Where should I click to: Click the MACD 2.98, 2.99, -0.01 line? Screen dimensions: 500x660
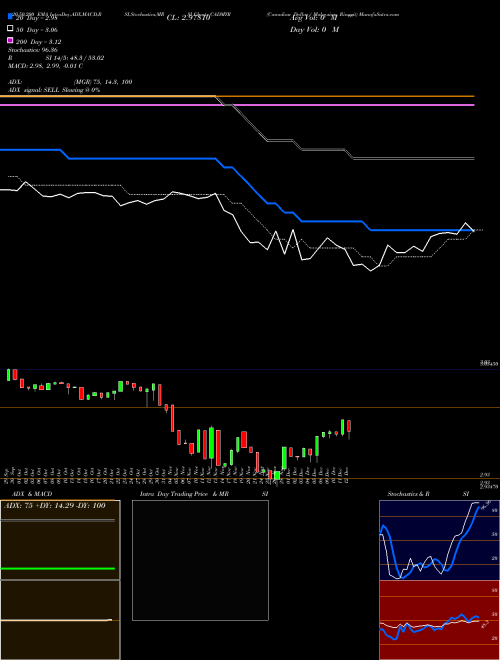(x=45, y=66)
